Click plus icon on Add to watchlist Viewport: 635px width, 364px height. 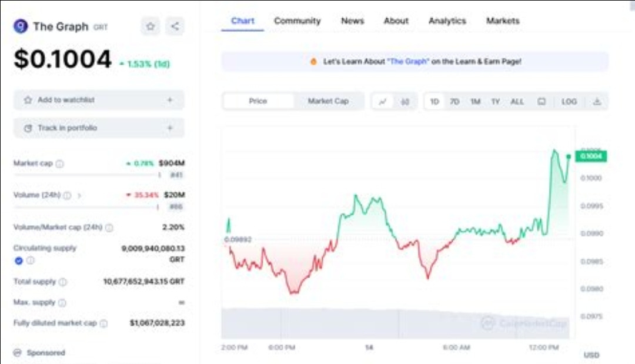[x=170, y=99]
